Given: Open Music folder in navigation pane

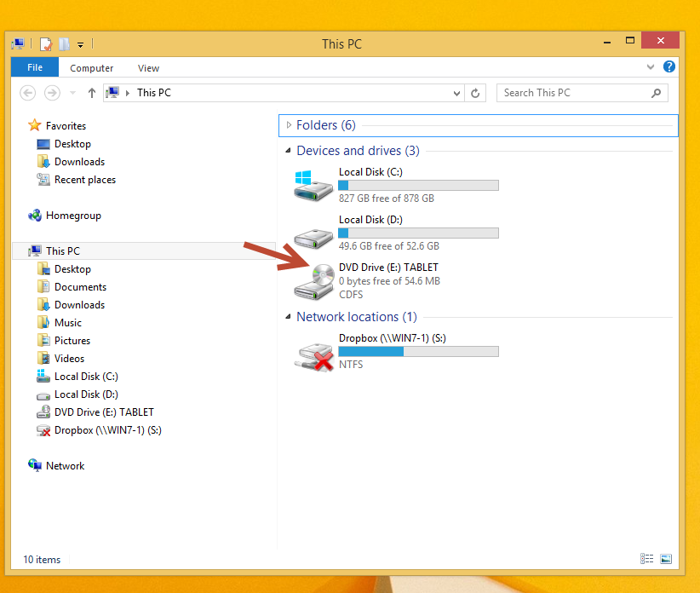Looking at the screenshot, I should pyautogui.click(x=68, y=323).
